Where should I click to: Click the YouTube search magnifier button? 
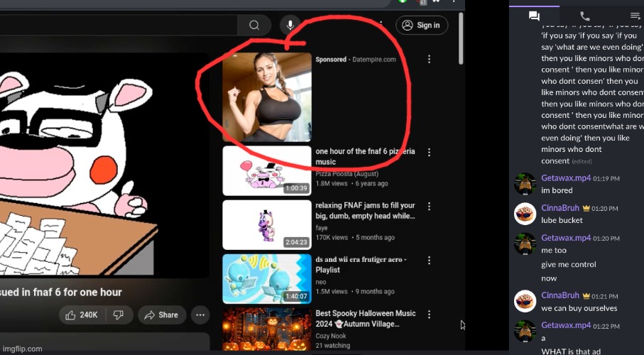click(254, 26)
